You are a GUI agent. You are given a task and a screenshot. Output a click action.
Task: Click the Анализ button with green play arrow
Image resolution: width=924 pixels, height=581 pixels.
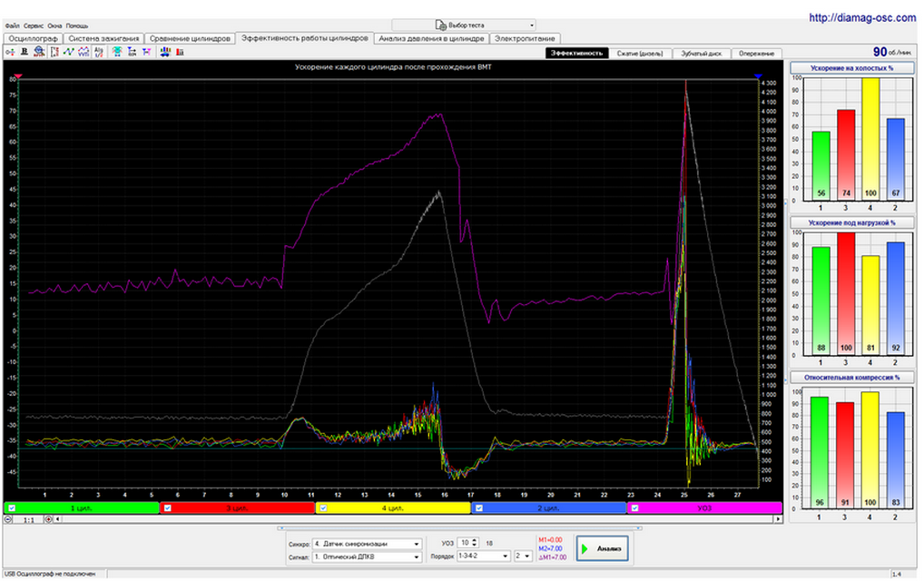[x=603, y=548]
